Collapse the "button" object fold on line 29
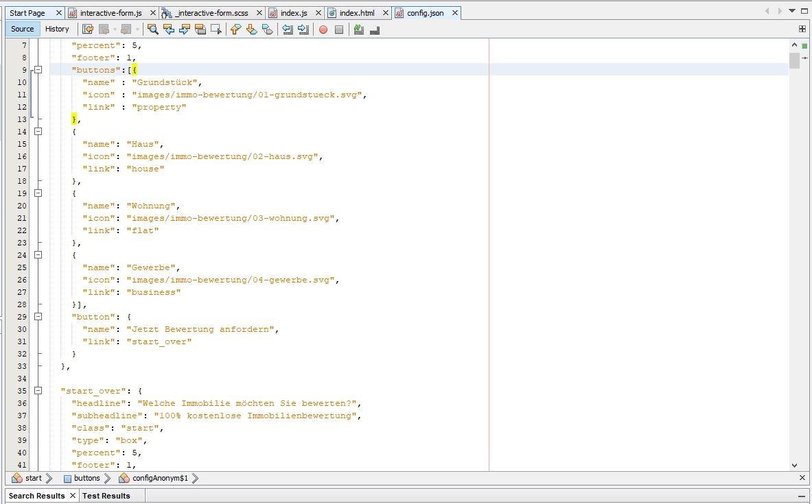 tap(38, 317)
